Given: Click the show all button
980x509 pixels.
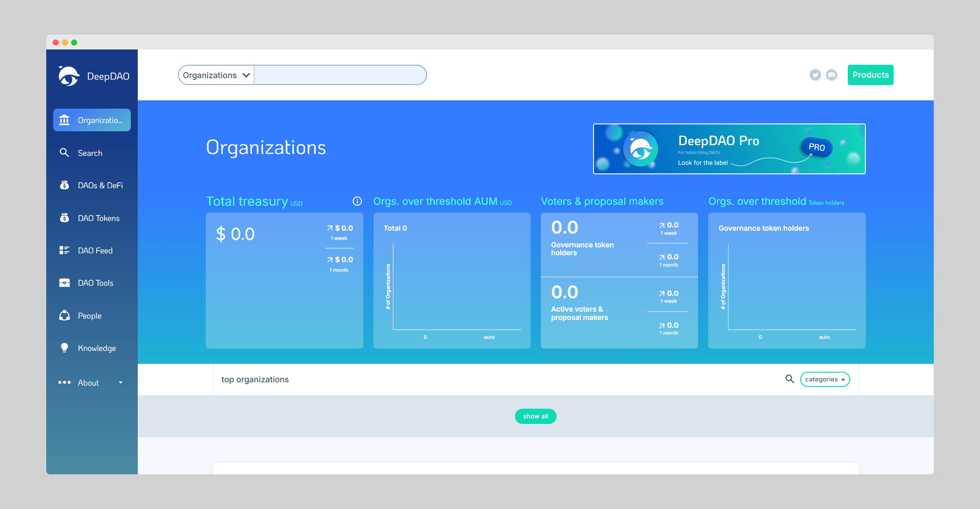Looking at the screenshot, I should tap(536, 416).
